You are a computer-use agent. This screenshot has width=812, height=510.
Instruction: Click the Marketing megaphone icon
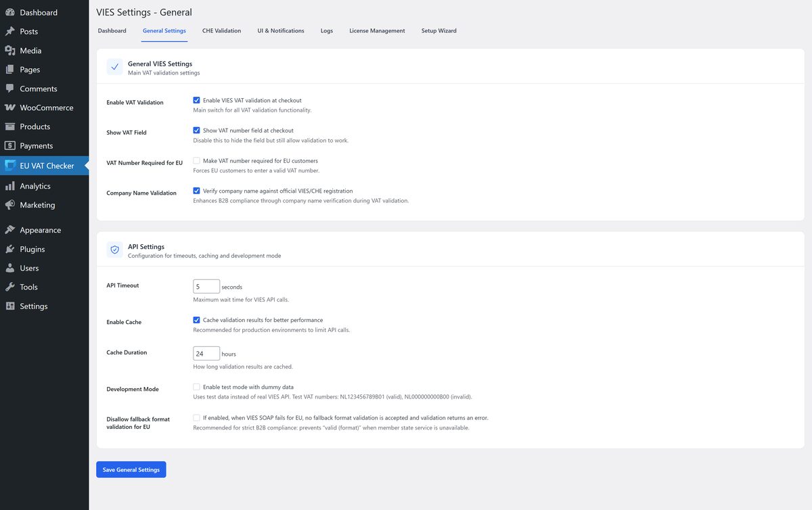10,205
